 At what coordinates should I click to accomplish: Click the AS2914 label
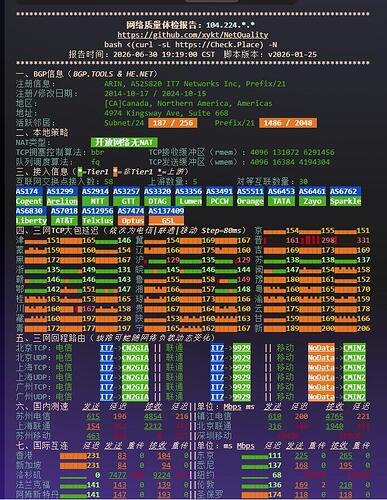tap(95, 191)
